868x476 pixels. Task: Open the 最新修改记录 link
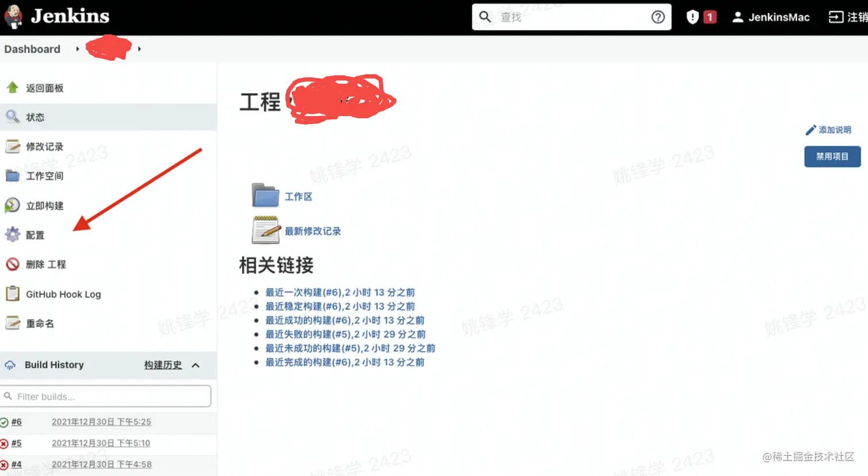pyautogui.click(x=313, y=231)
